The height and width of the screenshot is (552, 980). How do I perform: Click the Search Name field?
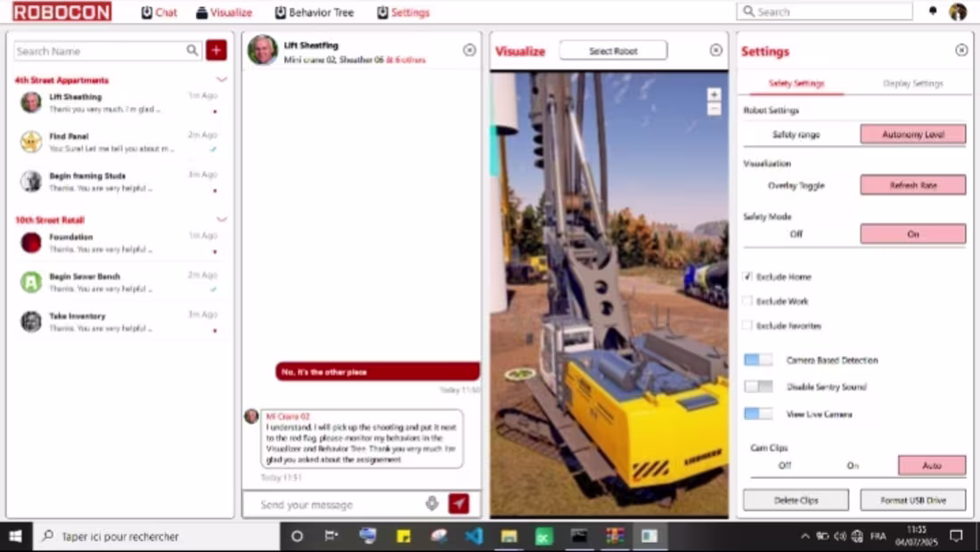(106, 52)
